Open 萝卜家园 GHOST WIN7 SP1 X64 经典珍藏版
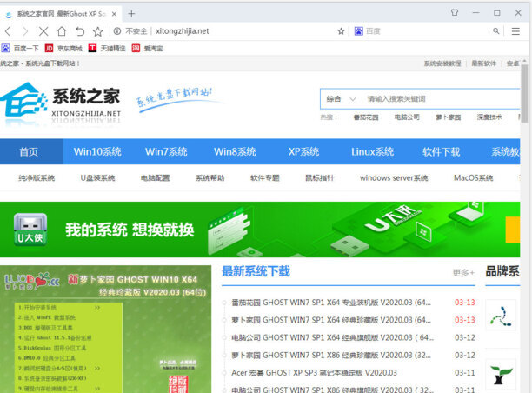 point(331,320)
